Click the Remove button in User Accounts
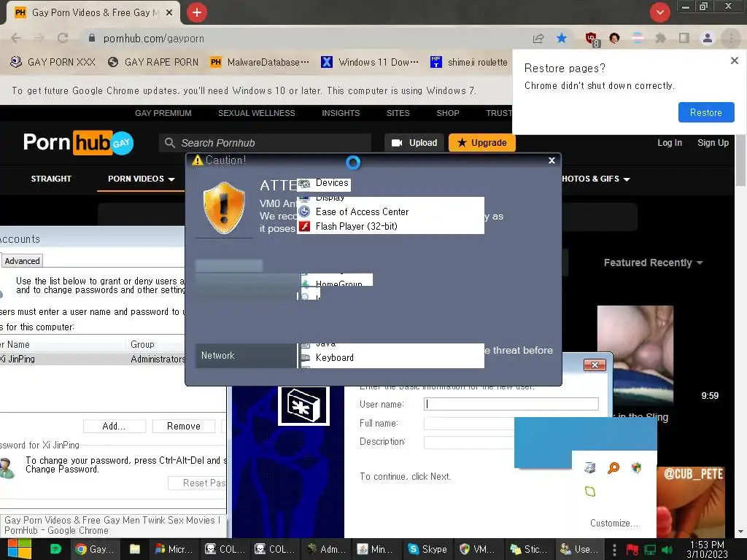 [183, 426]
